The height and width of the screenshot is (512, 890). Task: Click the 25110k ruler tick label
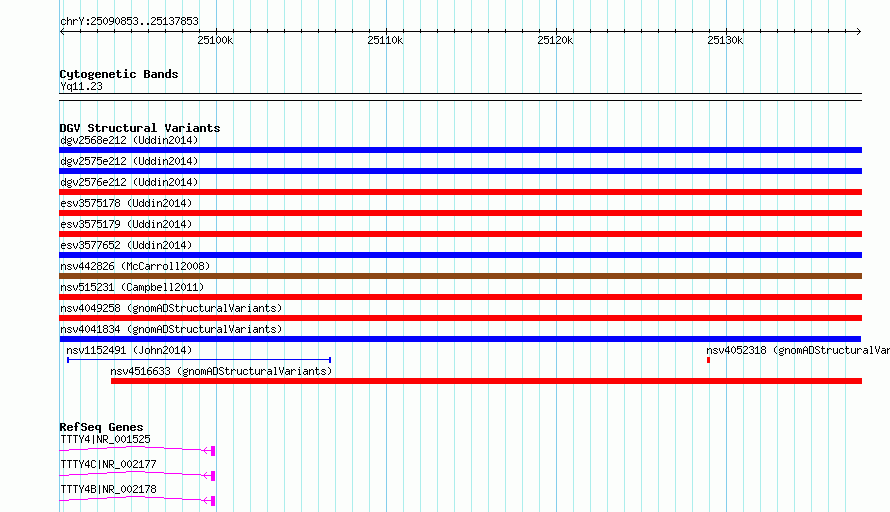[x=385, y=40]
